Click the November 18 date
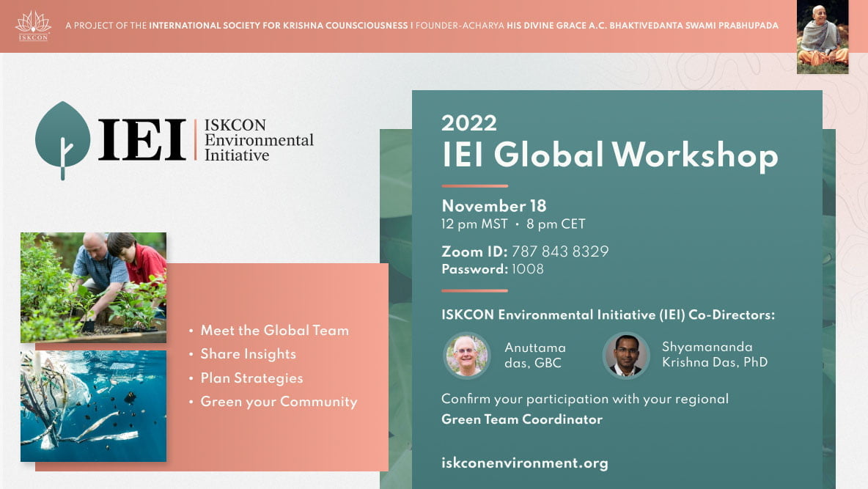The width and height of the screenshot is (868, 489). (494, 206)
